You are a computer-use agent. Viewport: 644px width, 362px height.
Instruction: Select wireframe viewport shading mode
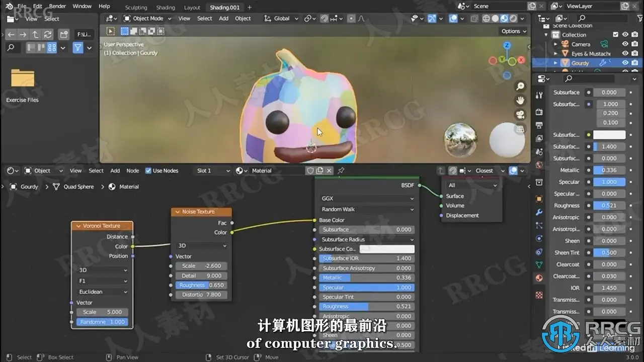coord(487,19)
